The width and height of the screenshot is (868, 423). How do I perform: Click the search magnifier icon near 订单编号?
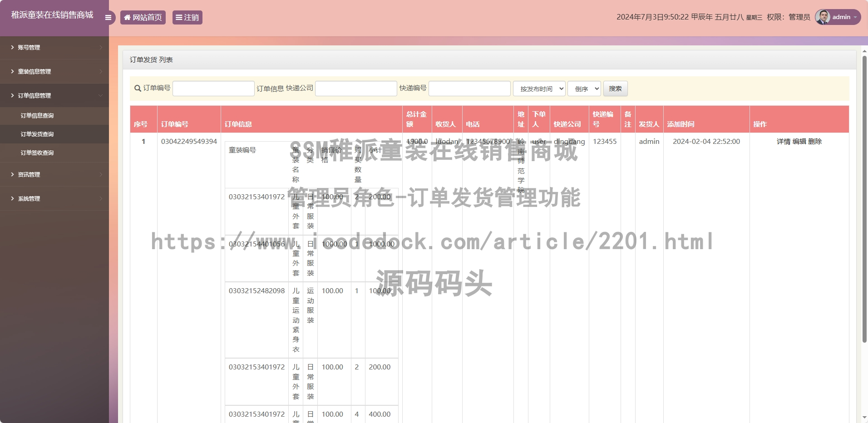point(138,89)
